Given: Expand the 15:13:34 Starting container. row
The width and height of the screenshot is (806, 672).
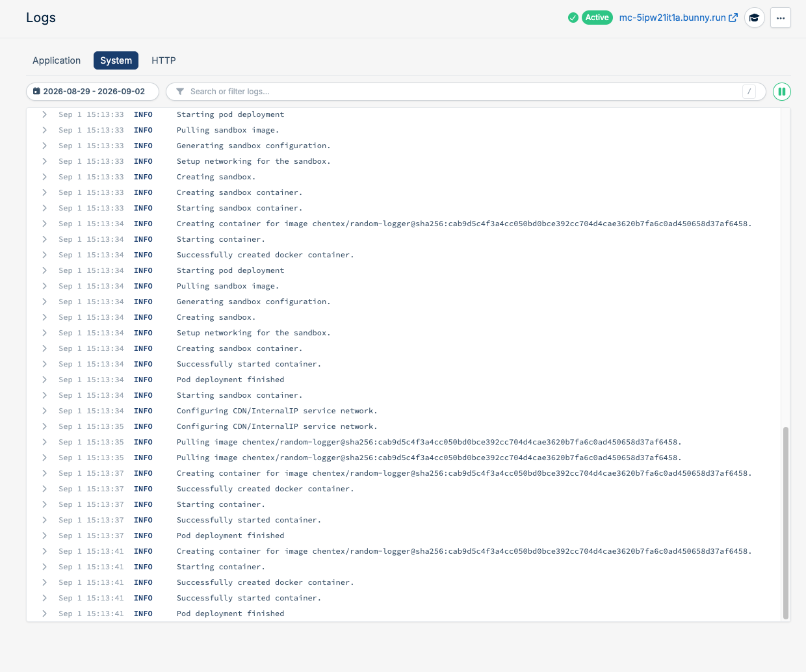Looking at the screenshot, I should pos(44,239).
